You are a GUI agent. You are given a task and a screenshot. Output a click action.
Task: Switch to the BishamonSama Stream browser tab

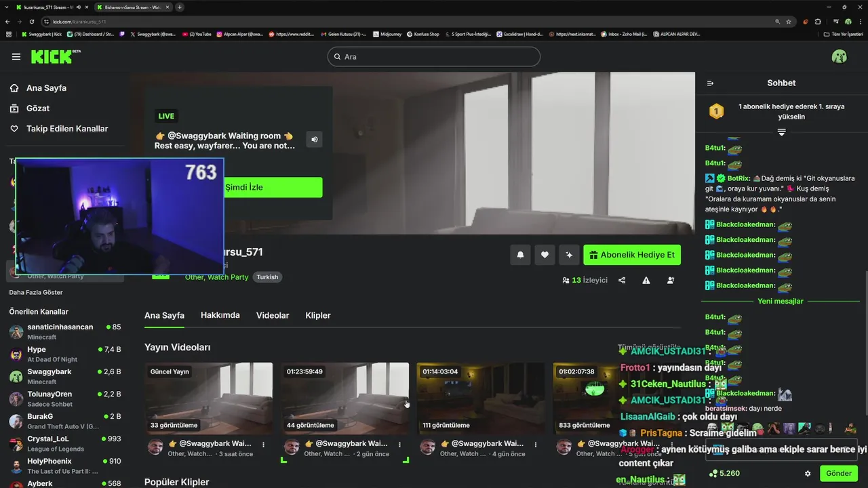[134, 7]
